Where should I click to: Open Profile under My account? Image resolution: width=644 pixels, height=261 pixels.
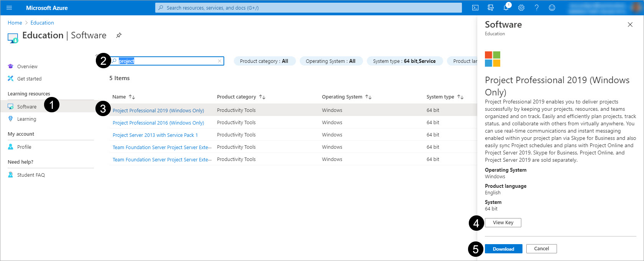coord(24,147)
